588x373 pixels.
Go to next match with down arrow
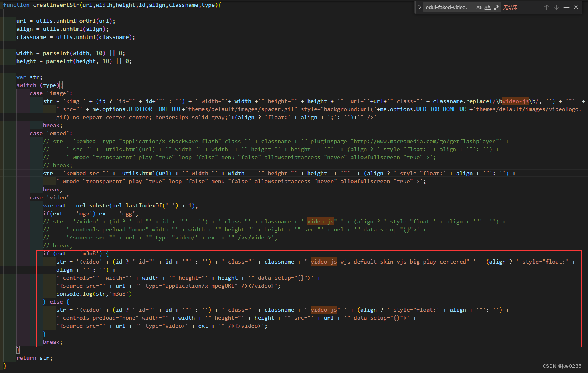point(556,7)
